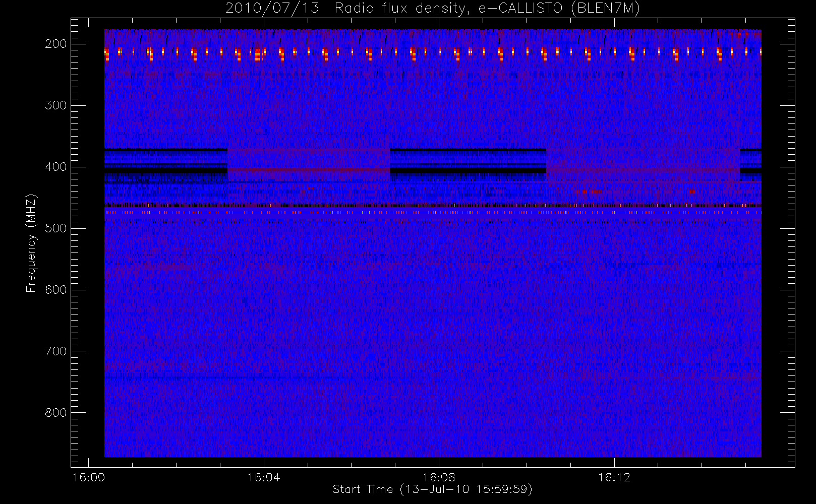Image resolution: width=816 pixels, height=504 pixels.
Task: Click the 16:12 time tick label
Action: 614,477
